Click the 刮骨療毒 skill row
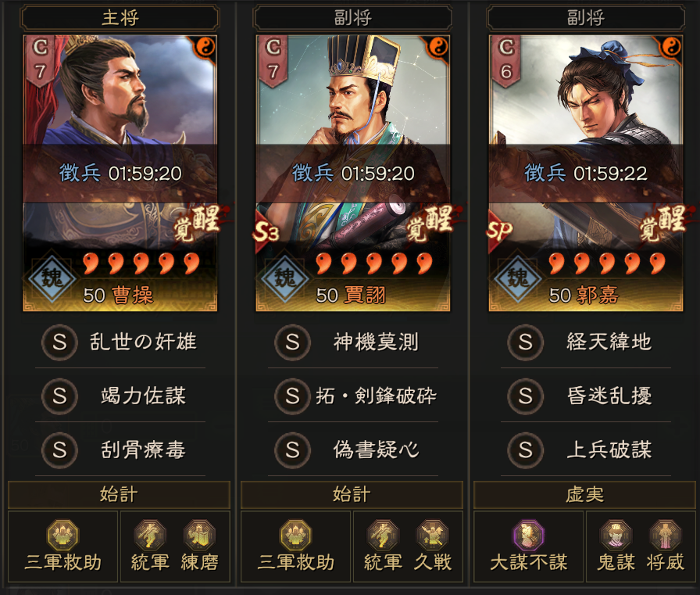Screen dimensions: 700x595 (120, 450)
